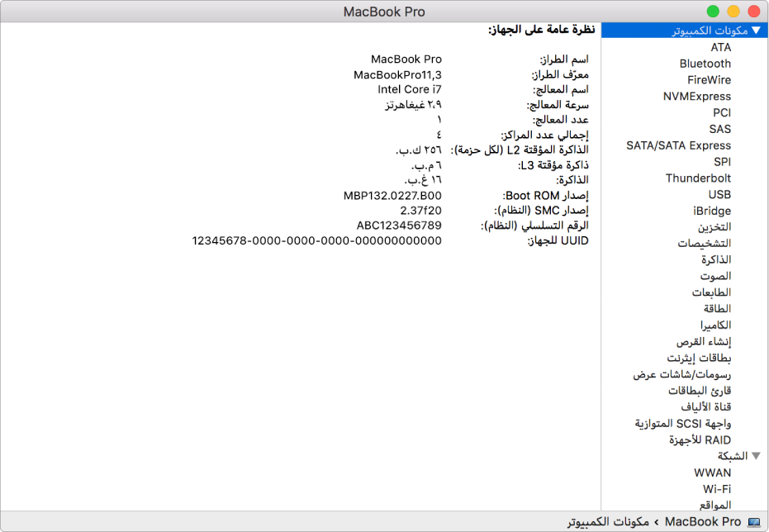The height and width of the screenshot is (532, 769).
Task: Click Boot ROM version MBP132.0227.B00
Action: (393, 196)
